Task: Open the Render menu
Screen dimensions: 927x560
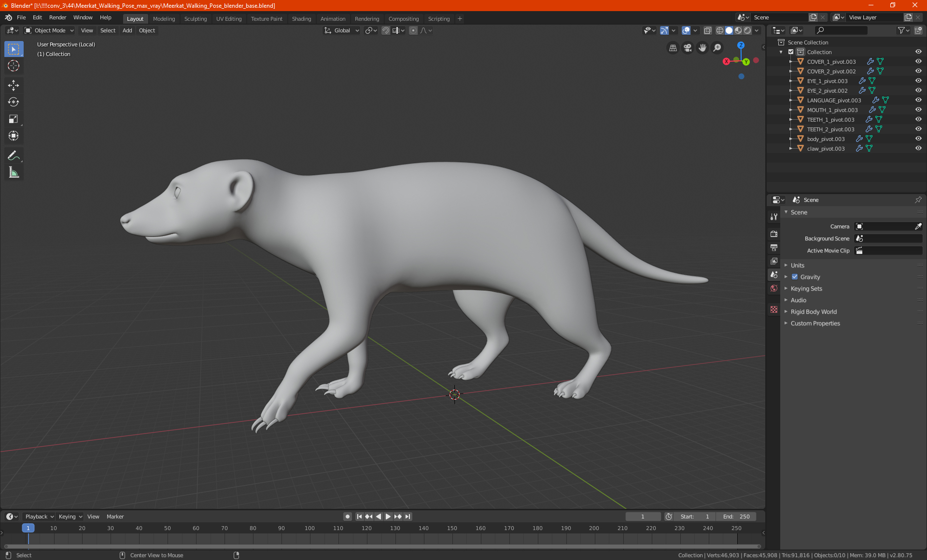Action: (x=57, y=17)
